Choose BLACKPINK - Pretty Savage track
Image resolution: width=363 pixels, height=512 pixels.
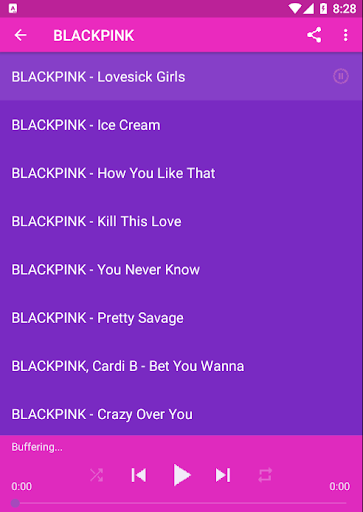[x=181, y=318]
